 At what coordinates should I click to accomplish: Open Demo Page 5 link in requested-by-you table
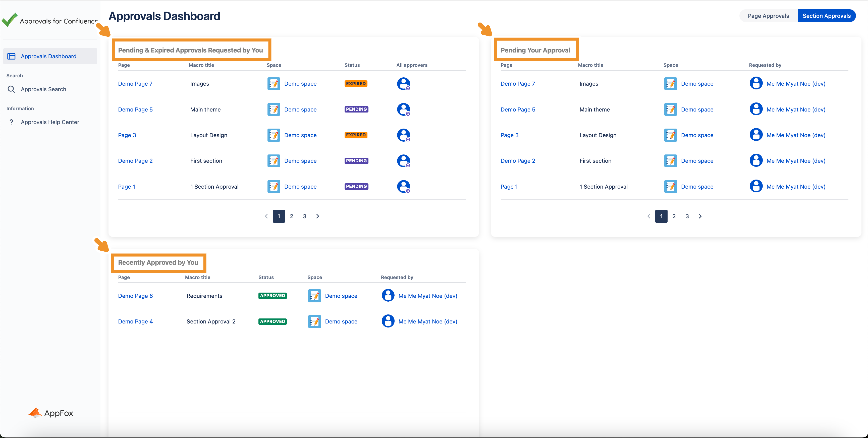tap(135, 110)
